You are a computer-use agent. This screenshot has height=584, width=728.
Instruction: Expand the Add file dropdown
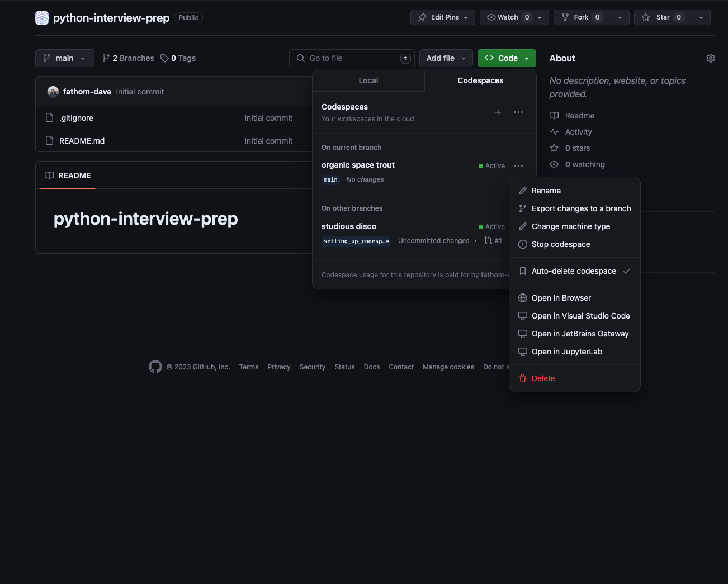tap(446, 58)
